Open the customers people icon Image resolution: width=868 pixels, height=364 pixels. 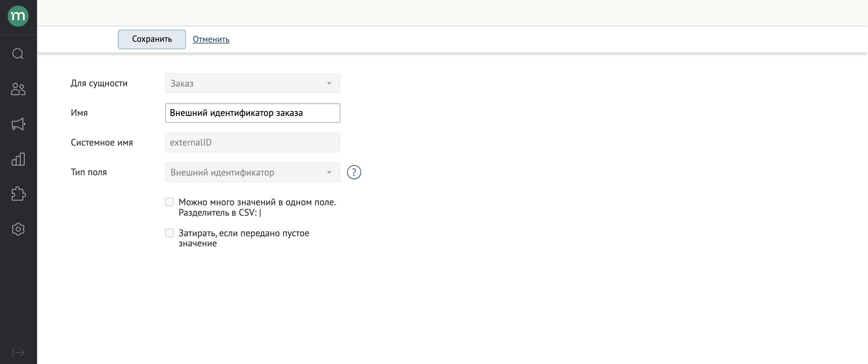(18, 89)
